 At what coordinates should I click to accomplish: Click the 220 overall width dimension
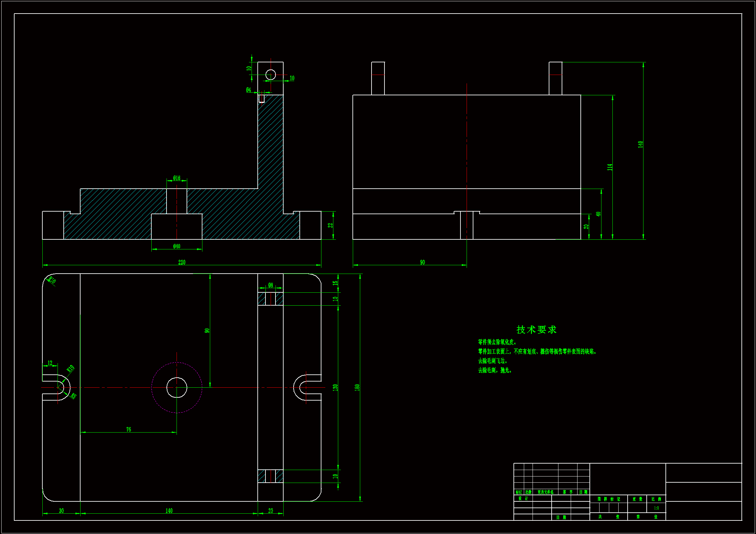[x=182, y=262]
